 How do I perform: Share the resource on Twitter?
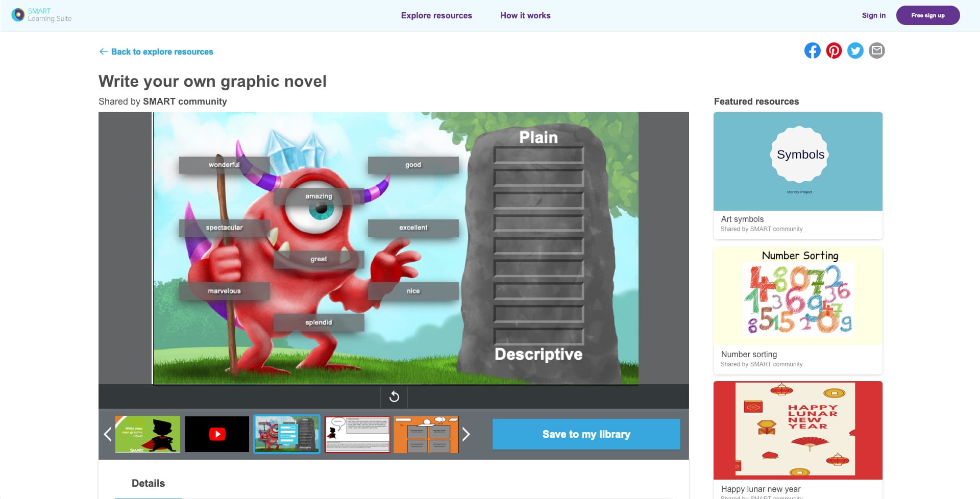tap(855, 50)
